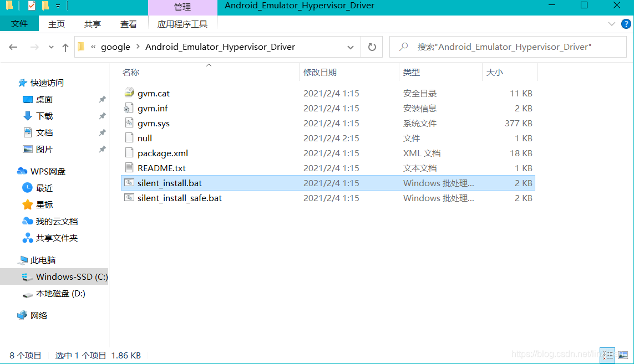The image size is (634, 364).
Task: Sort by 修改日期 column header
Action: (320, 73)
